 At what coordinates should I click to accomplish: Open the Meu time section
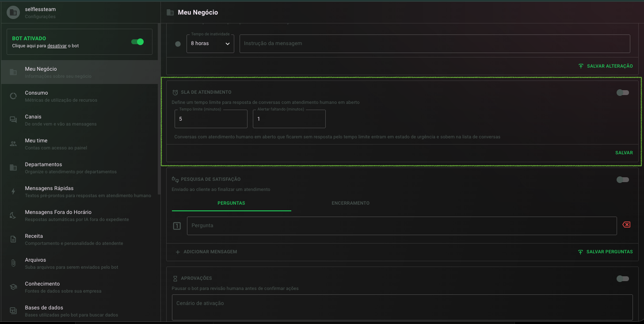point(80,144)
